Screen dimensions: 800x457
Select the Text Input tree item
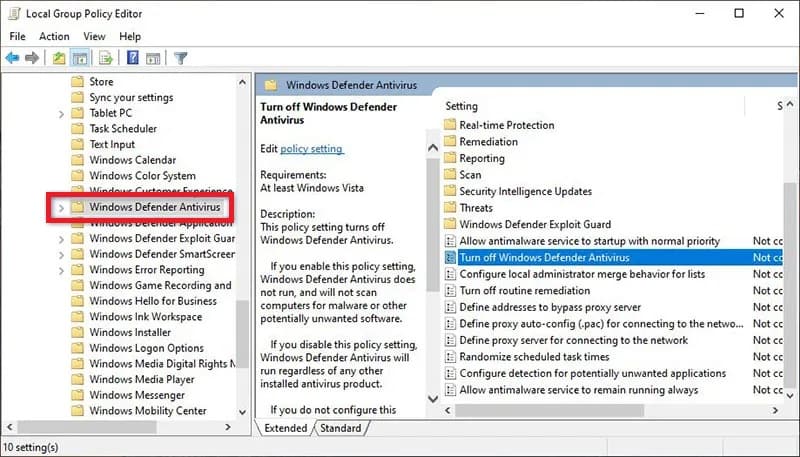pyautogui.click(x=112, y=144)
